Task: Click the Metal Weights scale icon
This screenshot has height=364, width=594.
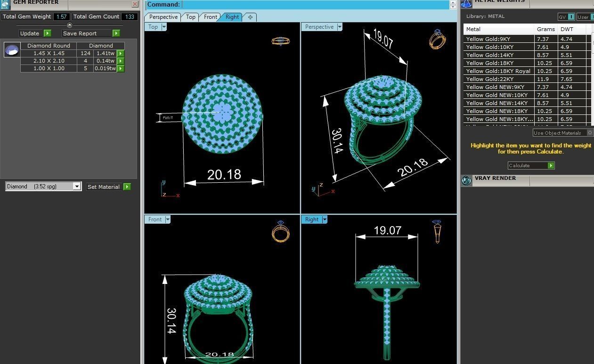Action: 466,3
